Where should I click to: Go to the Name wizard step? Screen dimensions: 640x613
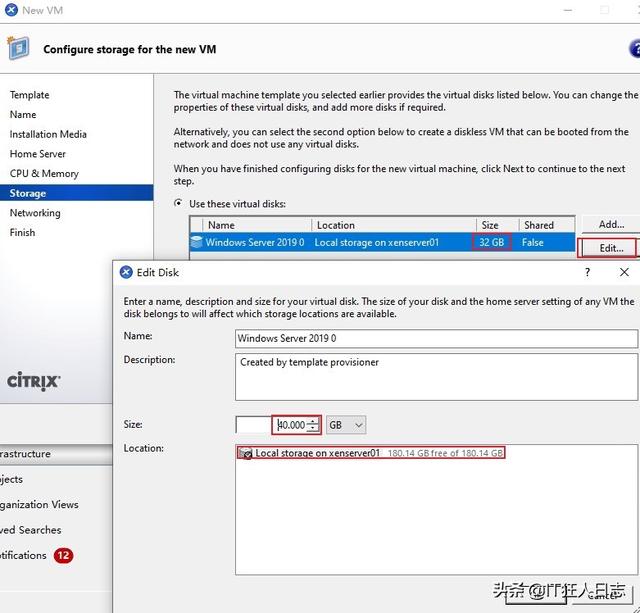[x=23, y=114]
